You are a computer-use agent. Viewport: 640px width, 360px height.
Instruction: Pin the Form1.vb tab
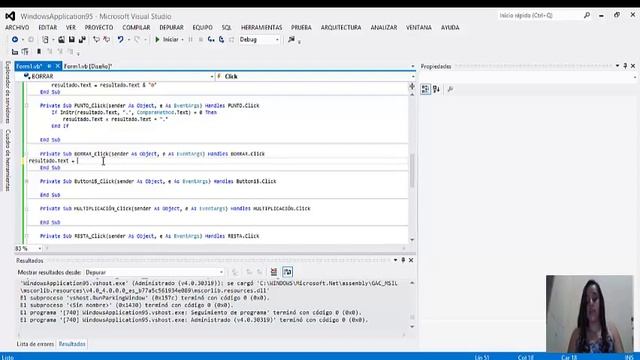click(x=49, y=66)
